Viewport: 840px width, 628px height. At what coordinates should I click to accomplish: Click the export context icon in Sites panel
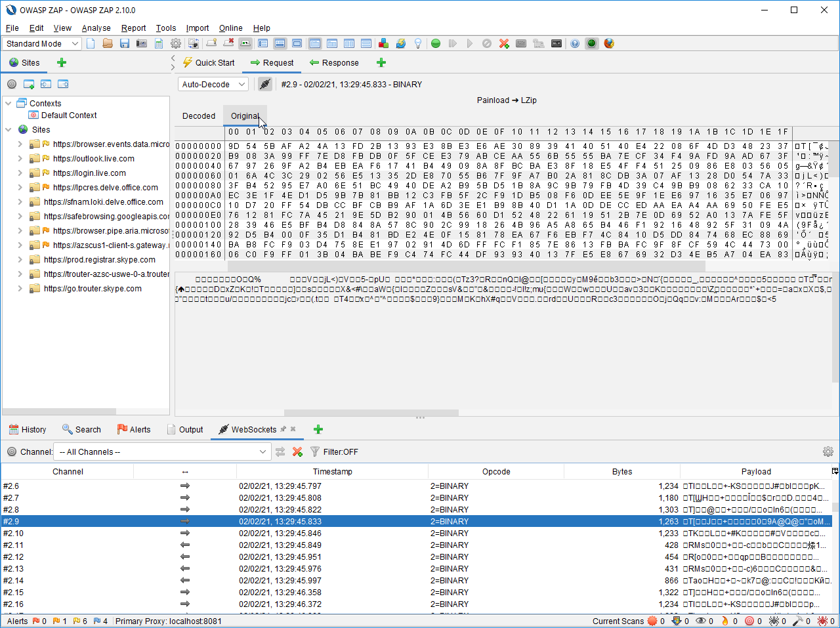point(63,84)
